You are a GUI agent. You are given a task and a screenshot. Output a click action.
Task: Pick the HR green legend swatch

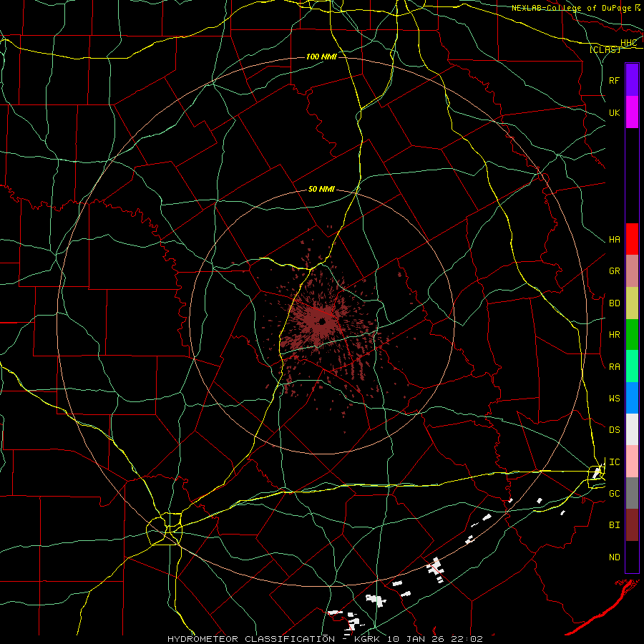click(x=632, y=335)
